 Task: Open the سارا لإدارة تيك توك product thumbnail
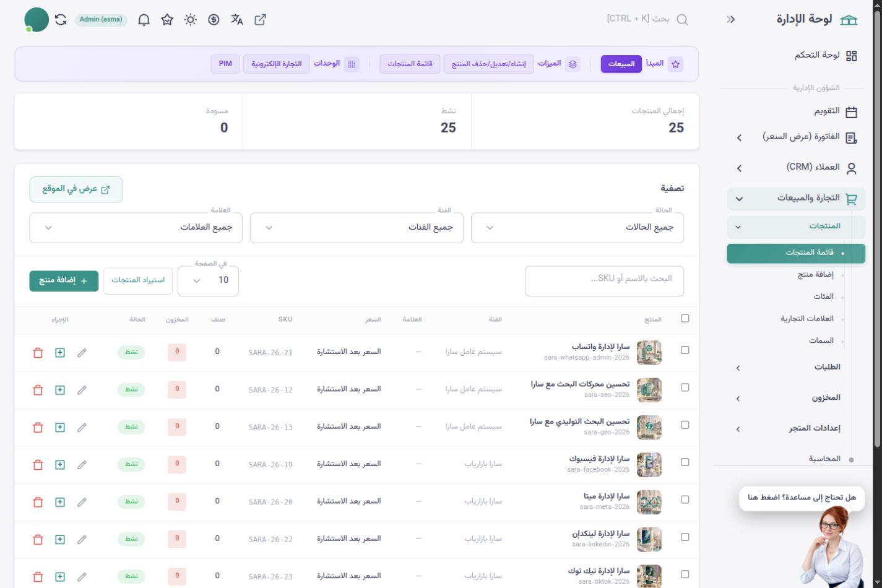click(649, 576)
